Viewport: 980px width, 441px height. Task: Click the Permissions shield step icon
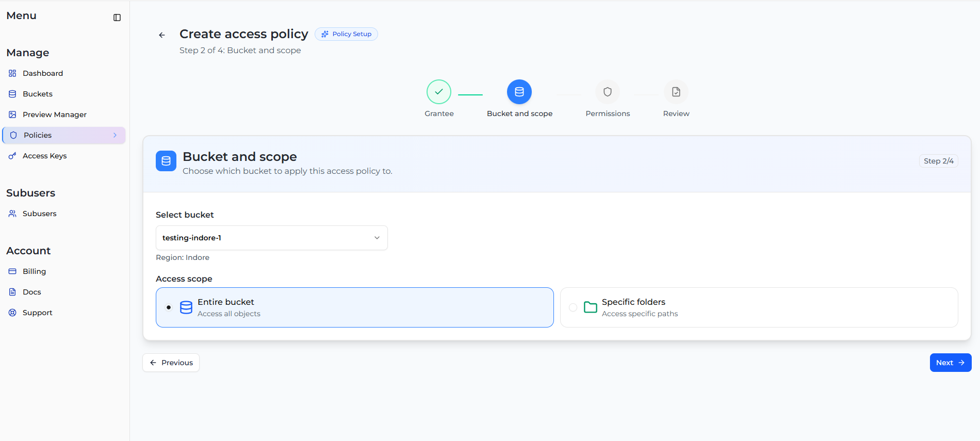point(608,92)
